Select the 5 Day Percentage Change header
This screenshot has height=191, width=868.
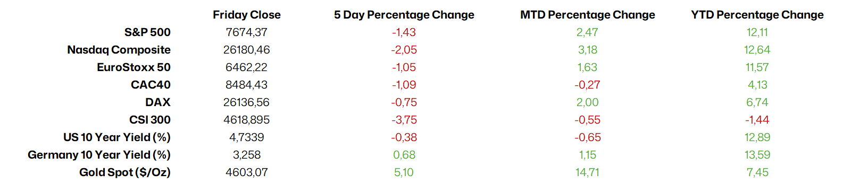point(404,15)
